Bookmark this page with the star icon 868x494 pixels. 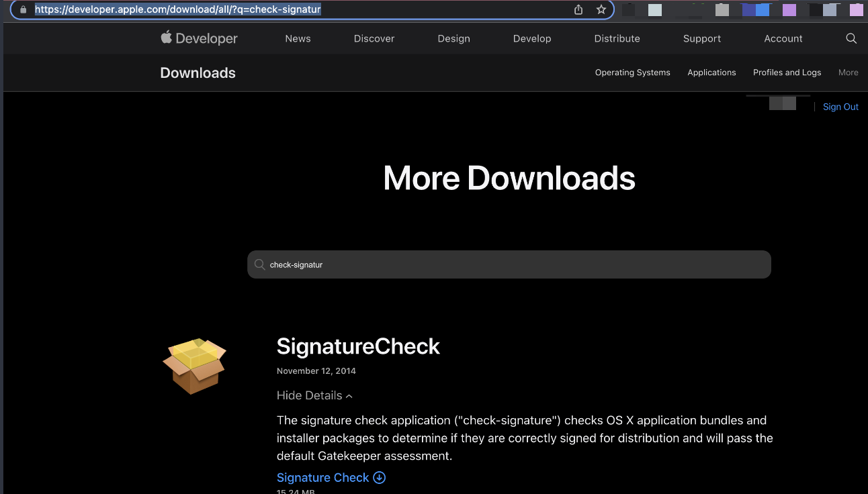(x=601, y=9)
